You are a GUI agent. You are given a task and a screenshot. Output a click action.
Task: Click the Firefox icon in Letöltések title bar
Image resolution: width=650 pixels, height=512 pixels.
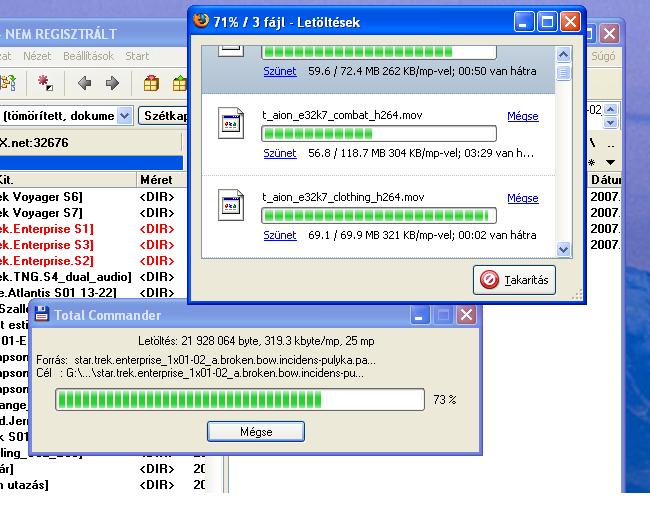pos(201,21)
